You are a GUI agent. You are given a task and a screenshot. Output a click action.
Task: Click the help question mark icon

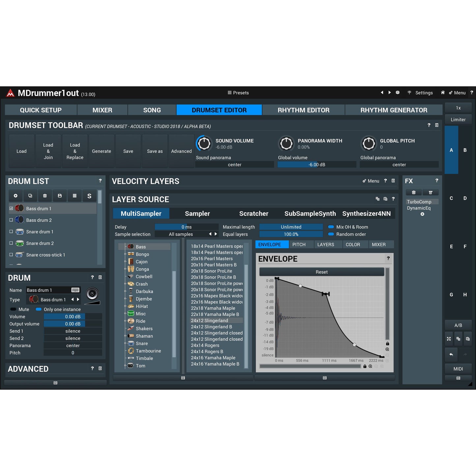point(471,93)
